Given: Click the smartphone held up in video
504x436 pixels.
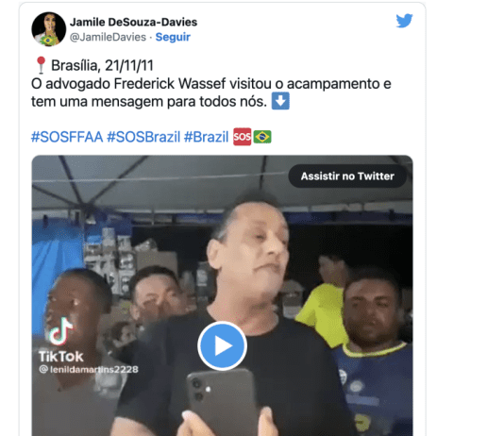Looking at the screenshot, I should coord(222,402).
